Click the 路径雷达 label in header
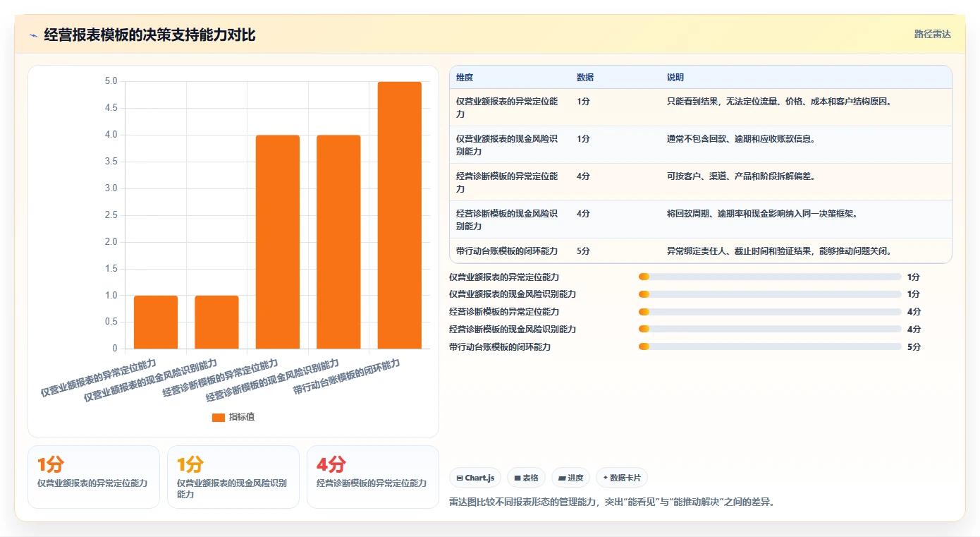The image size is (980, 537). pyautogui.click(x=933, y=34)
